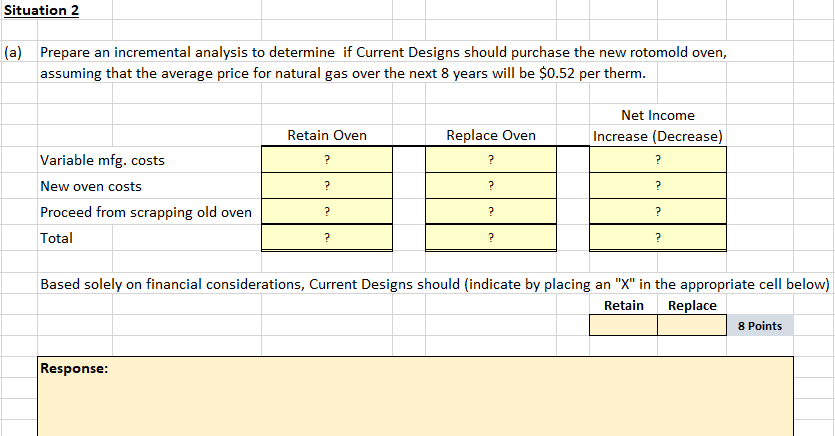Click the answer cell under Retain
This screenshot has height=436, width=835.
pyautogui.click(x=624, y=325)
